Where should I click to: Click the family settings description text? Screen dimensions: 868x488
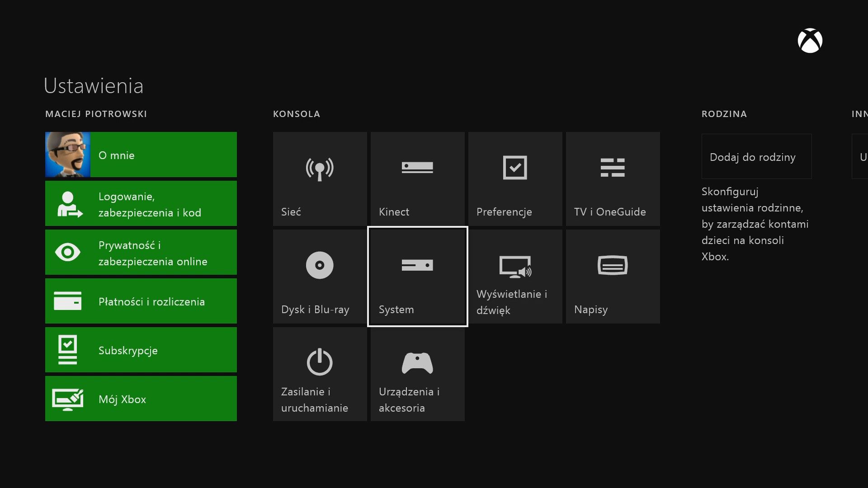(755, 224)
